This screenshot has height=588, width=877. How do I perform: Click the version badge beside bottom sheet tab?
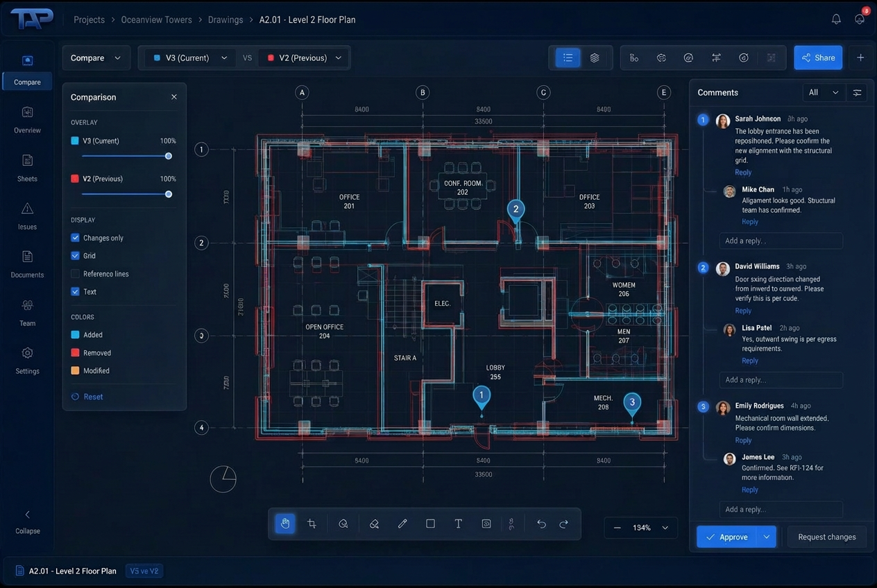pyautogui.click(x=144, y=571)
